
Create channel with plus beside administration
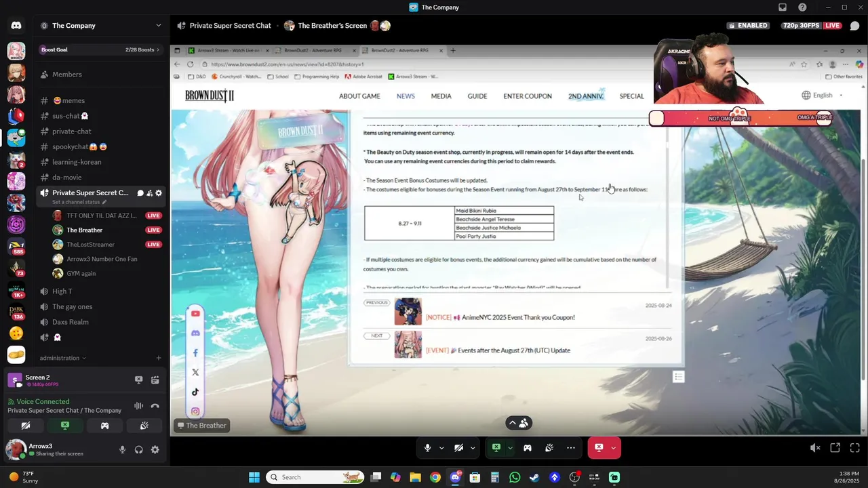tap(159, 358)
